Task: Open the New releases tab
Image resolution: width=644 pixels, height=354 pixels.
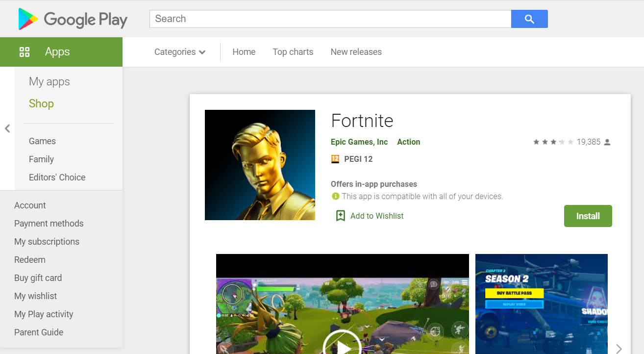Action: [x=356, y=52]
